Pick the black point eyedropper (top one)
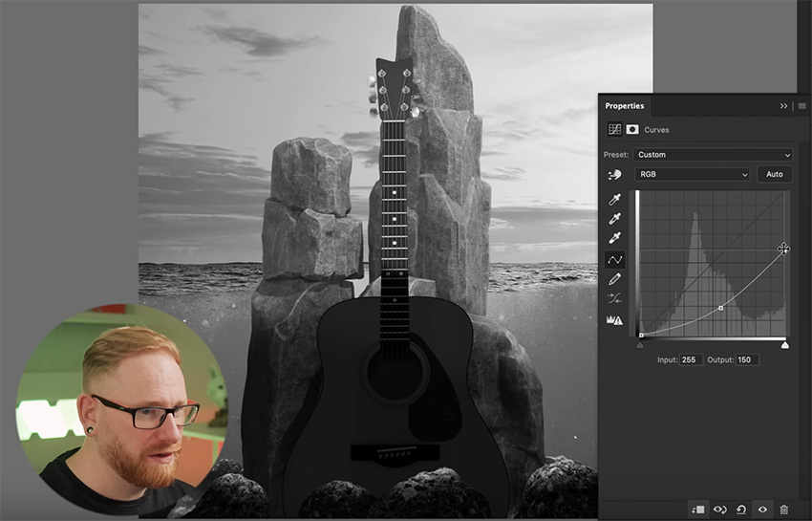Viewport: 812px width, 521px height. 614,200
